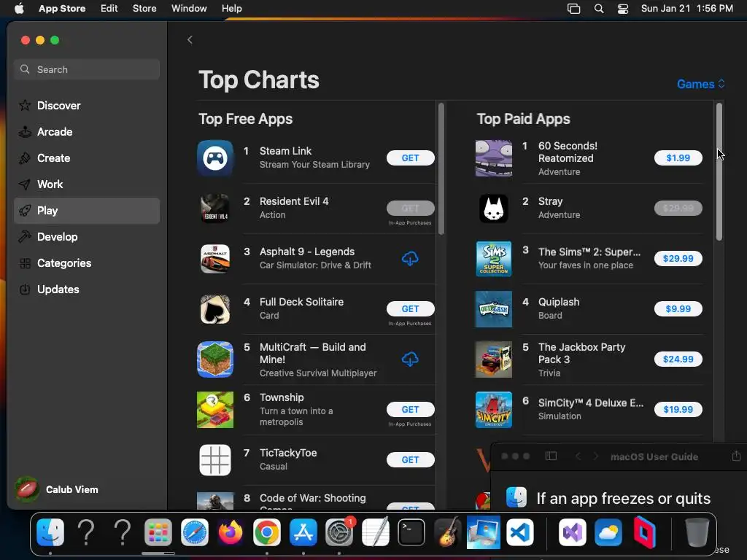Open The Sims 2 Super Collection icon
The width and height of the screenshot is (747, 560).
[x=494, y=259]
